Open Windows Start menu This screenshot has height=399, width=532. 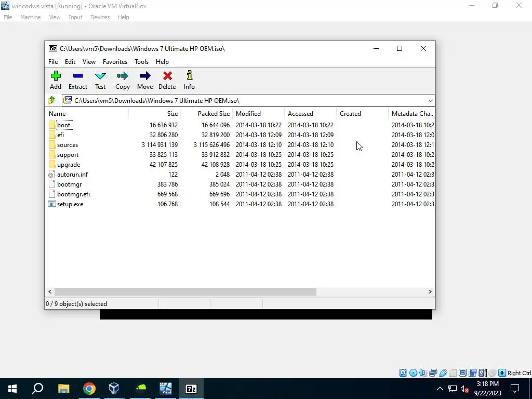[12, 389]
